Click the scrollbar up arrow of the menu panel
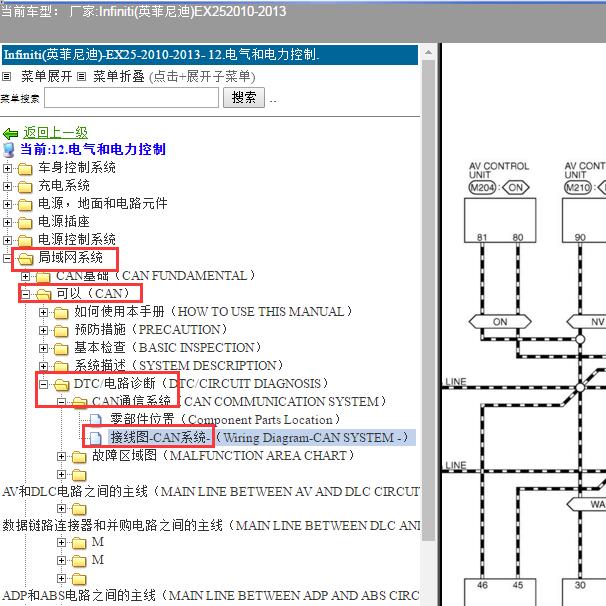Image resolution: width=606 pixels, height=606 pixels. click(x=428, y=52)
